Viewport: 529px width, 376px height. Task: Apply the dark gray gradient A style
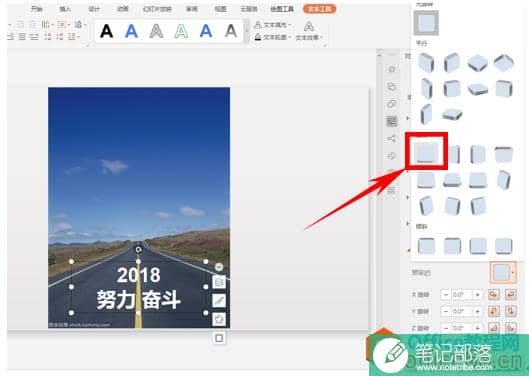(231, 31)
